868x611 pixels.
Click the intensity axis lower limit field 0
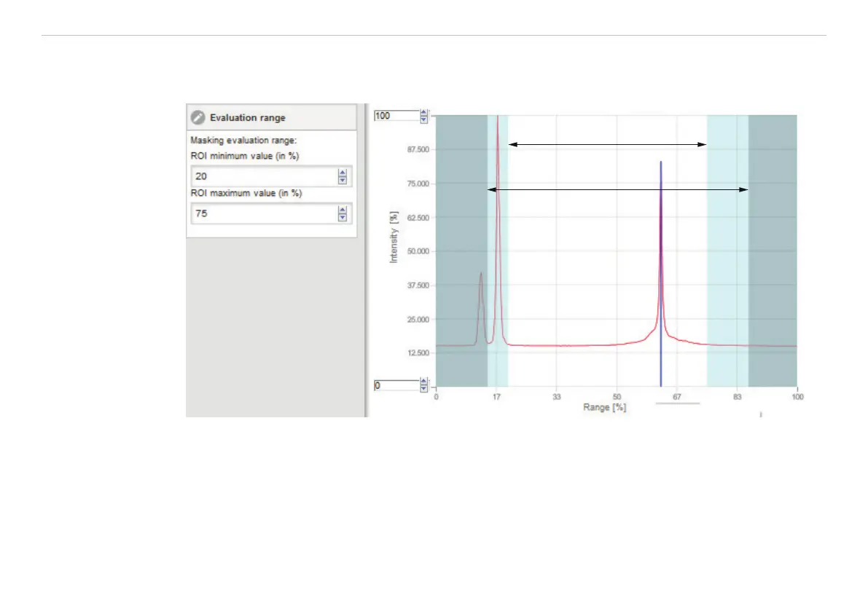pyautogui.click(x=396, y=385)
